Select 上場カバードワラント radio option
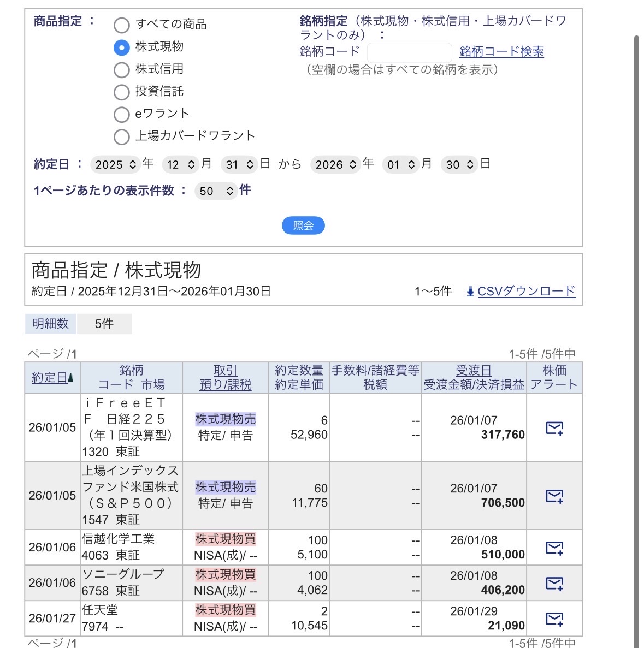644x648 pixels. tap(121, 136)
